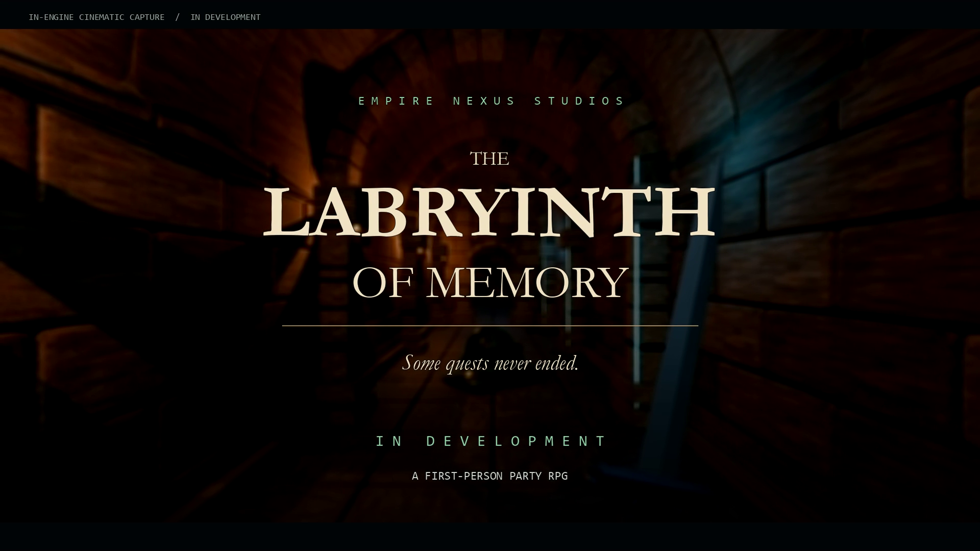Click the large 'LABRYINTH' title word
This screenshot has width=980, height=551.
tap(489, 213)
